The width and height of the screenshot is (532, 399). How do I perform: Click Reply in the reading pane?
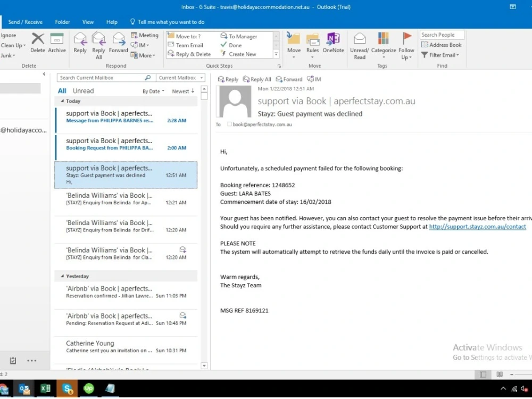pos(228,79)
